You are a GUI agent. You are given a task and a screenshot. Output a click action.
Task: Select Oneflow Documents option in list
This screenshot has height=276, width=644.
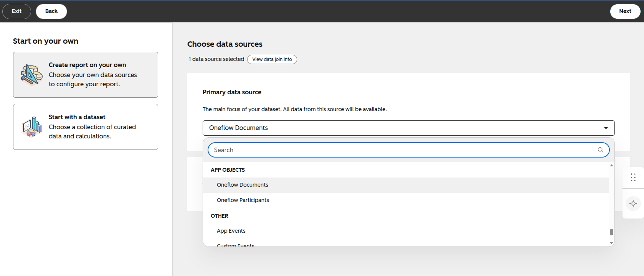406,185
